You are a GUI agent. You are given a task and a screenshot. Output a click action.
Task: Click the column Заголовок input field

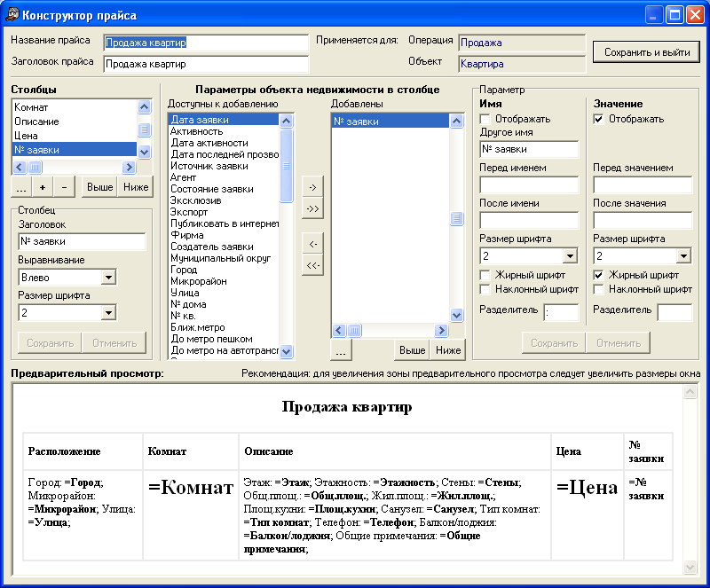[x=82, y=242]
